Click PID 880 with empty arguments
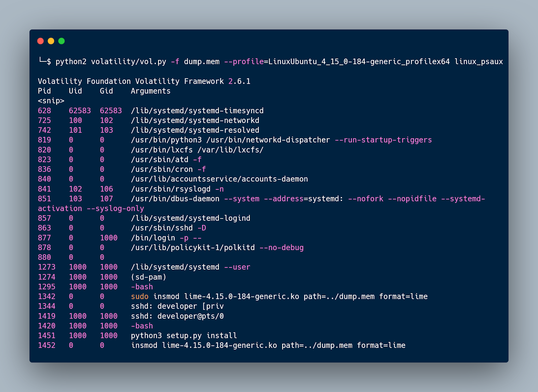The width and height of the screenshot is (538, 392). [44, 258]
